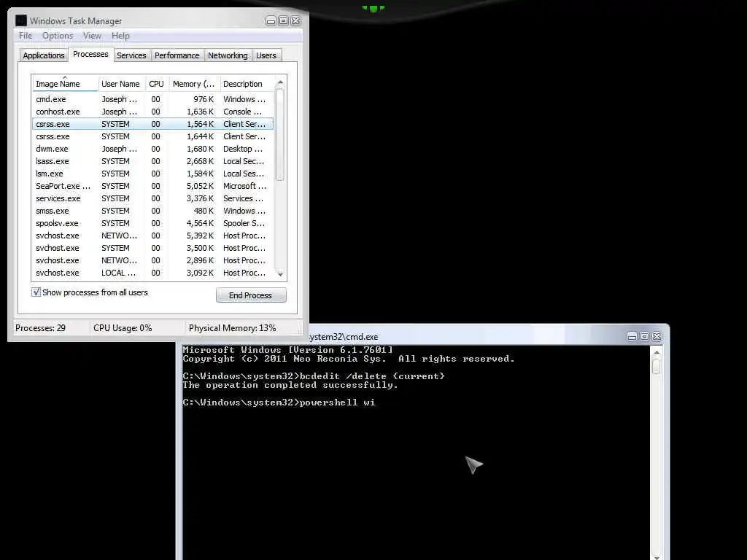Maximize the Windows Task Manager window
Image resolution: width=747 pixels, height=560 pixels.
click(x=283, y=21)
